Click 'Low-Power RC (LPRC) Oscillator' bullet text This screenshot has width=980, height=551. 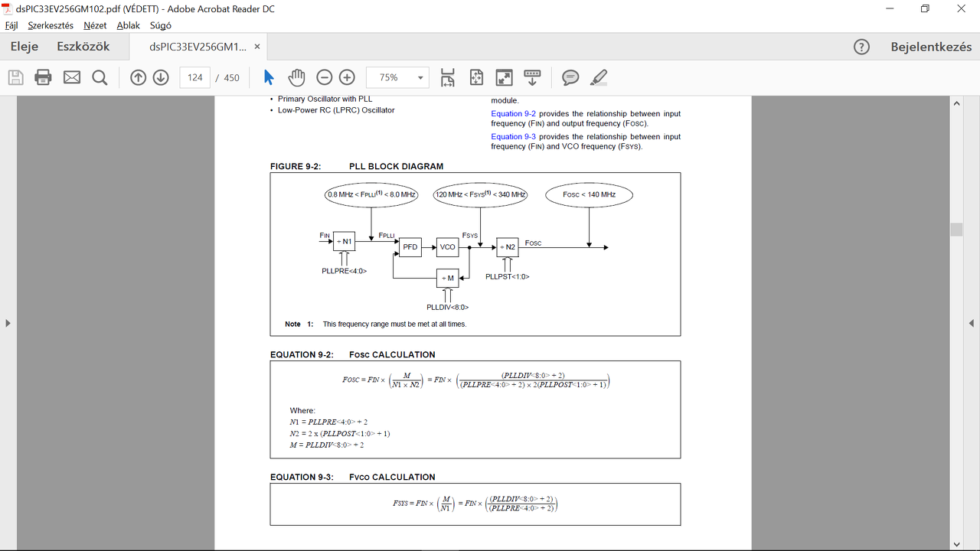pyautogui.click(x=336, y=110)
